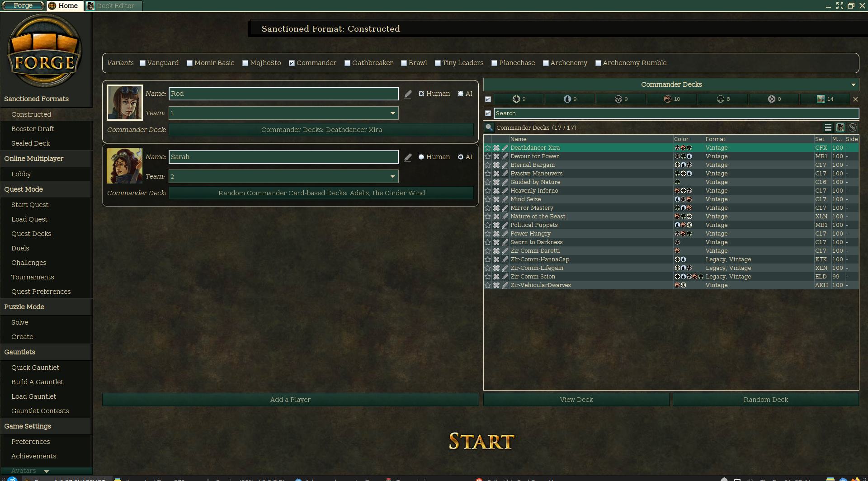Switch to the Deck Editor tab
Viewport: 868px width, 481px height.
tap(114, 6)
